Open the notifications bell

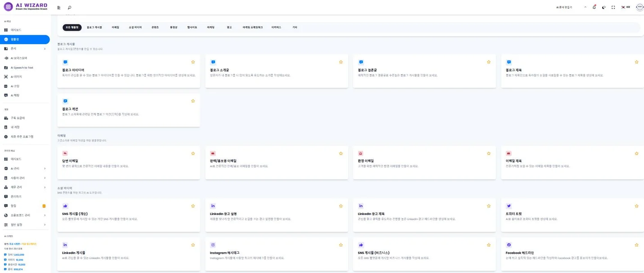click(x=594, y=7)
